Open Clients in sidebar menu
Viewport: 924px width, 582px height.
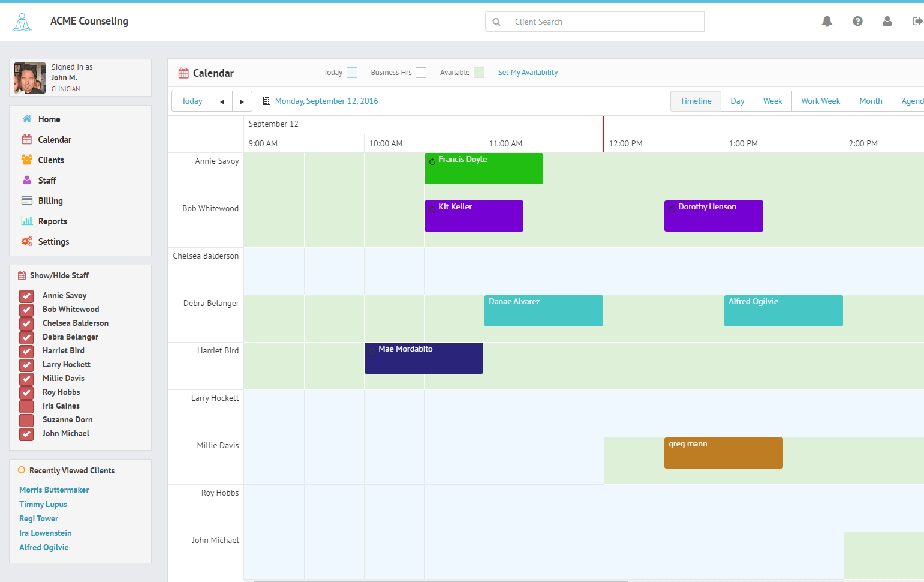click(51, 160)
